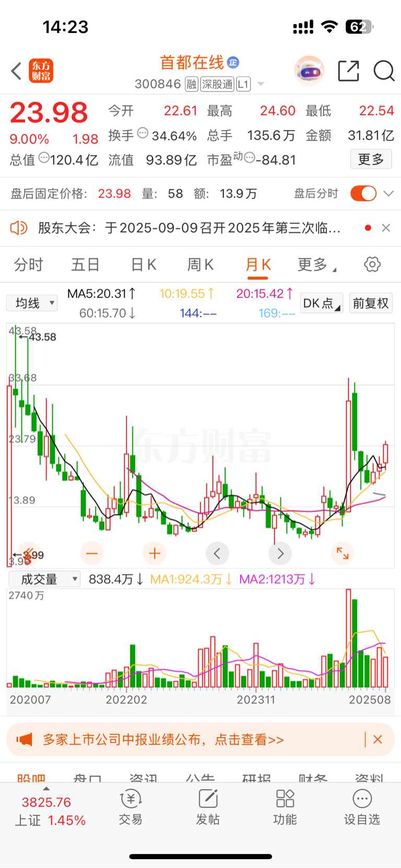This screenshot has height=868, width=401.
Task: Tap the speaker announcement icon
Action: pos(19,228)
